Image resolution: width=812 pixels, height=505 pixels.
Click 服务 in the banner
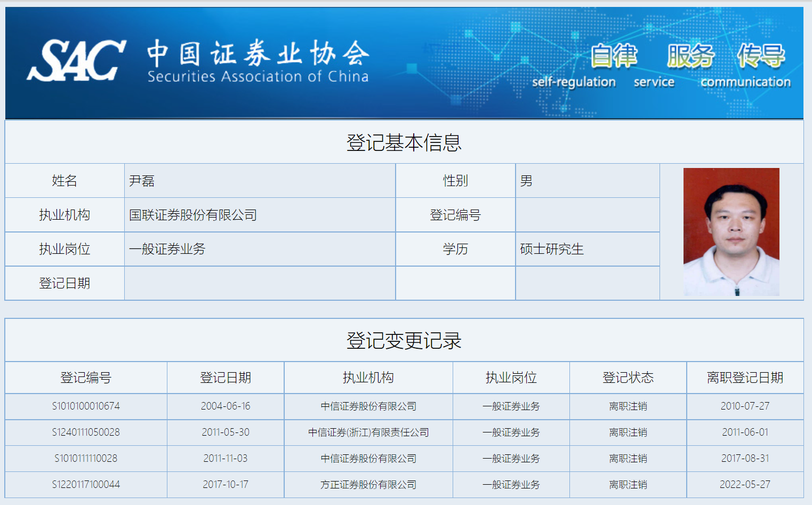690,55
